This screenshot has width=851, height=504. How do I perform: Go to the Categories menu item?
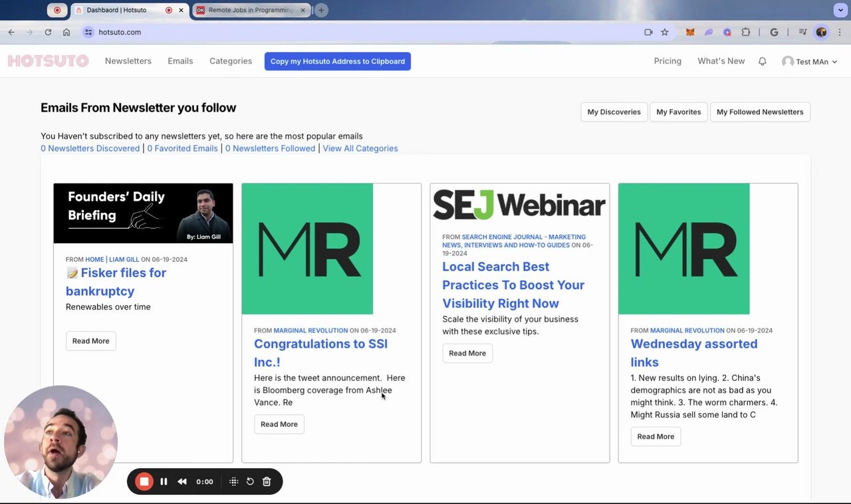231,61
